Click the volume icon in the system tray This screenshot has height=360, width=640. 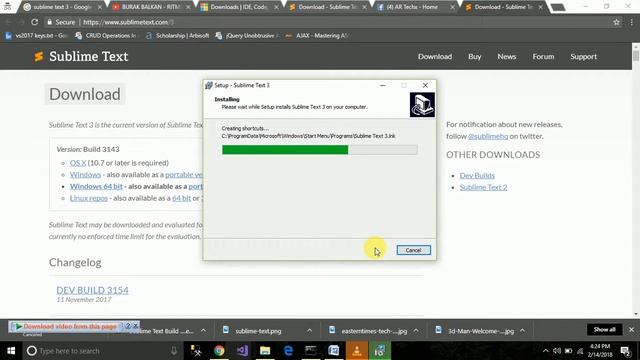coord(557,351)
